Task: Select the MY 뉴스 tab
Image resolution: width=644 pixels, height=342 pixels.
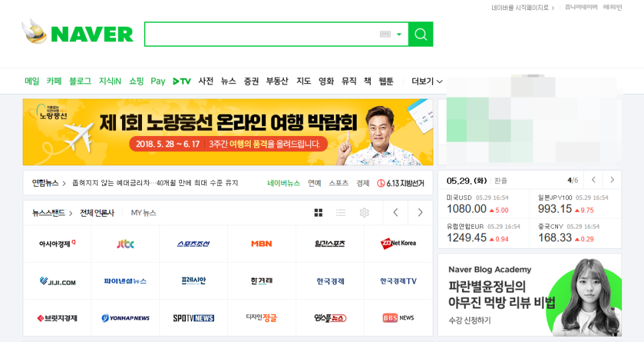Action: 143,213
